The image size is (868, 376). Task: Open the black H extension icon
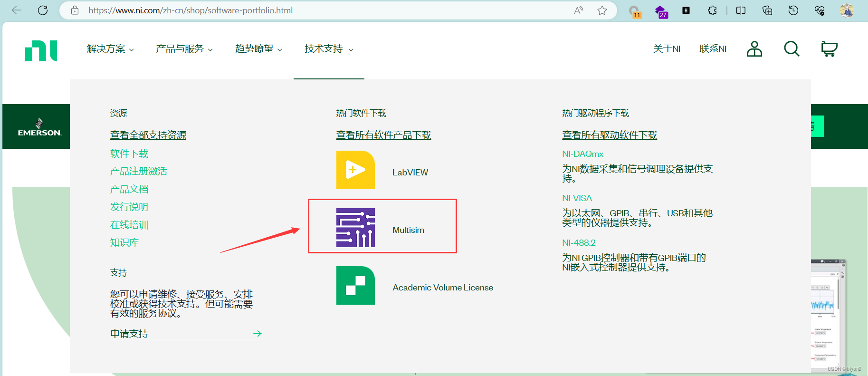(686, 10)
